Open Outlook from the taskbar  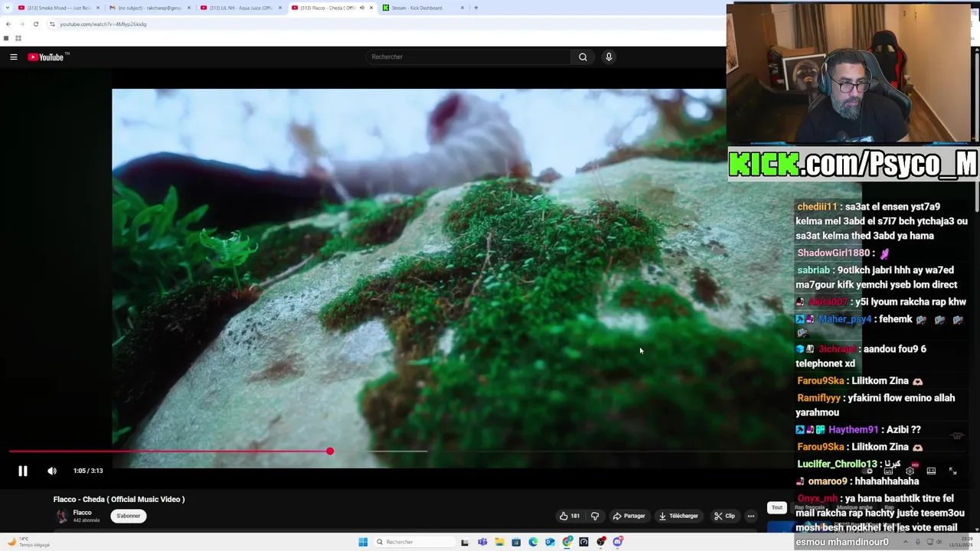(550, 542)
